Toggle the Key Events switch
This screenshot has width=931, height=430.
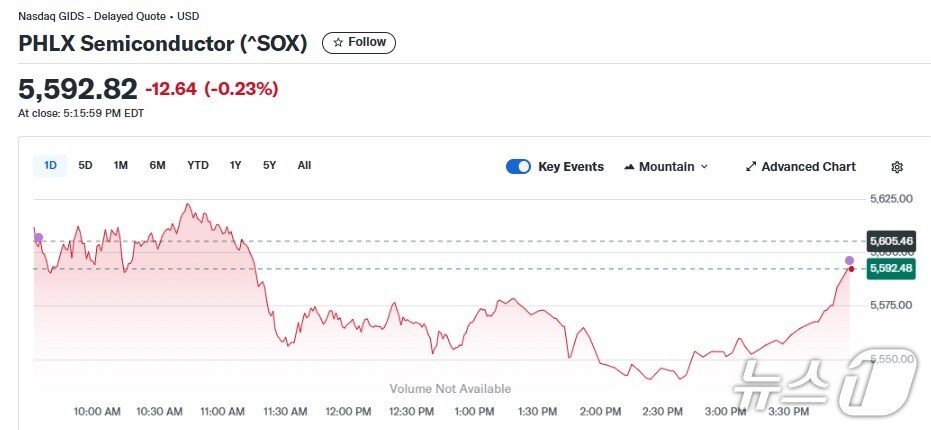pos(518,167)
